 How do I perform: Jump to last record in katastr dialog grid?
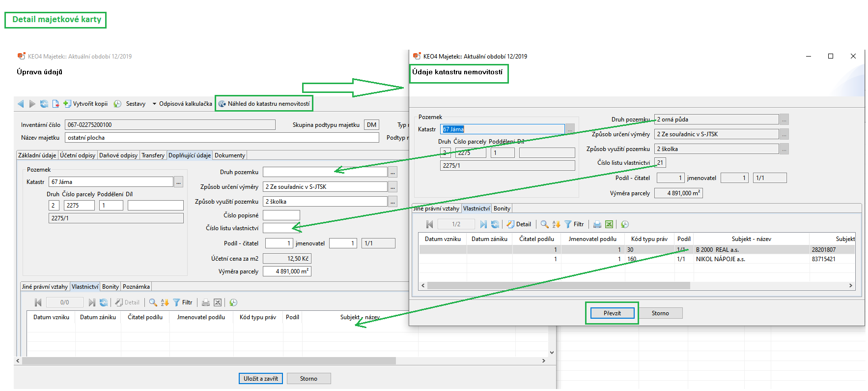coord(483,224)
